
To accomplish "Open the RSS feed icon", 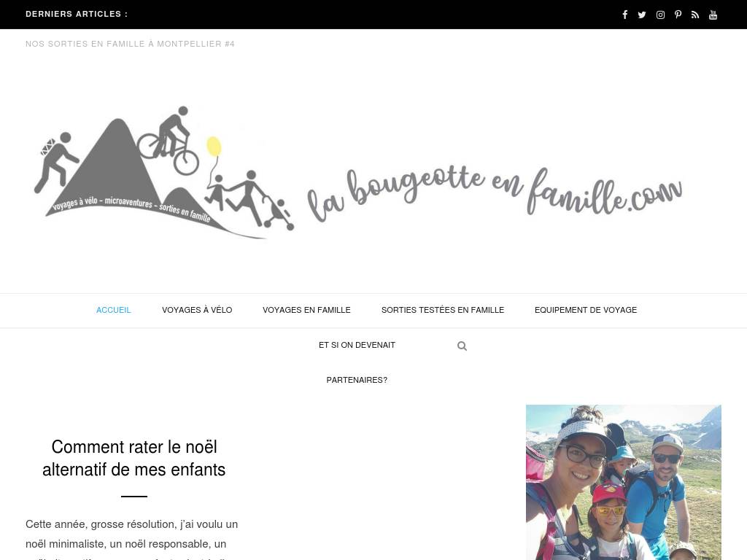I will 695,15.
